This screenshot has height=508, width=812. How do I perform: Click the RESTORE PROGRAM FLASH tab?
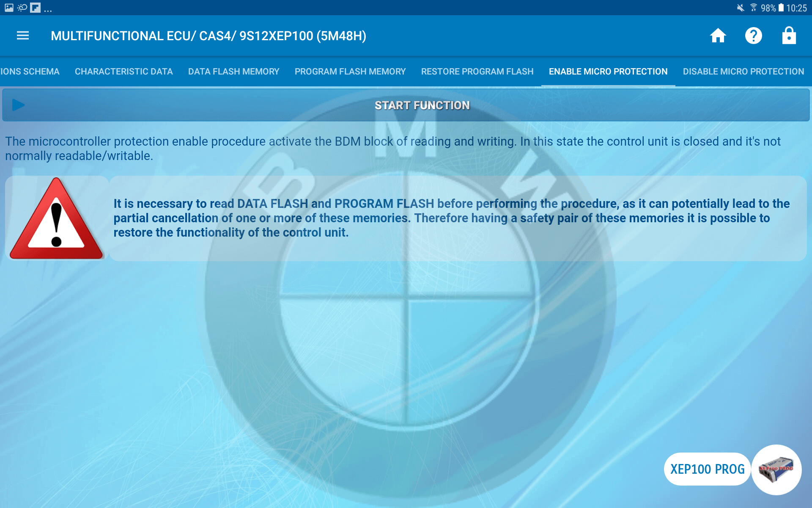click(477, 71)
